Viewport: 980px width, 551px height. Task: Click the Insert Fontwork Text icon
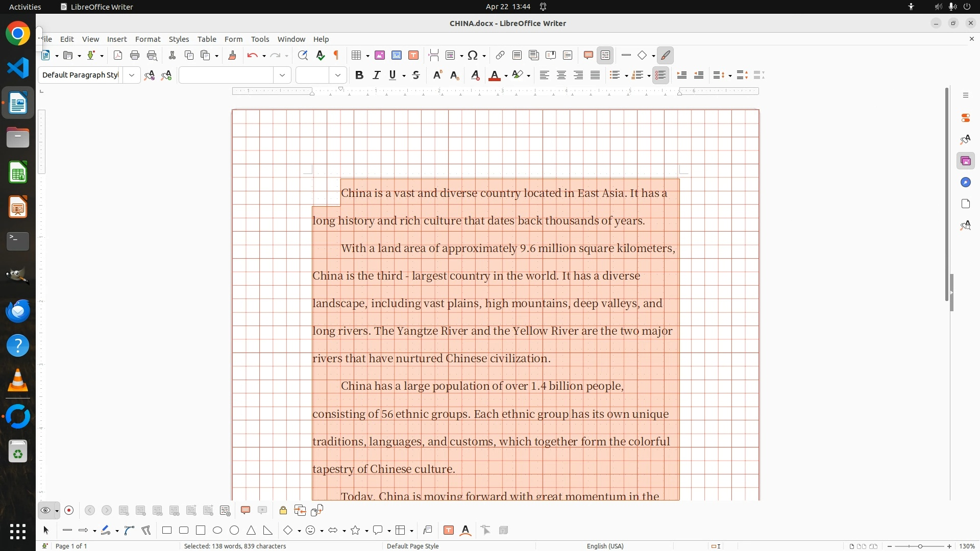[x=465, y=531]
